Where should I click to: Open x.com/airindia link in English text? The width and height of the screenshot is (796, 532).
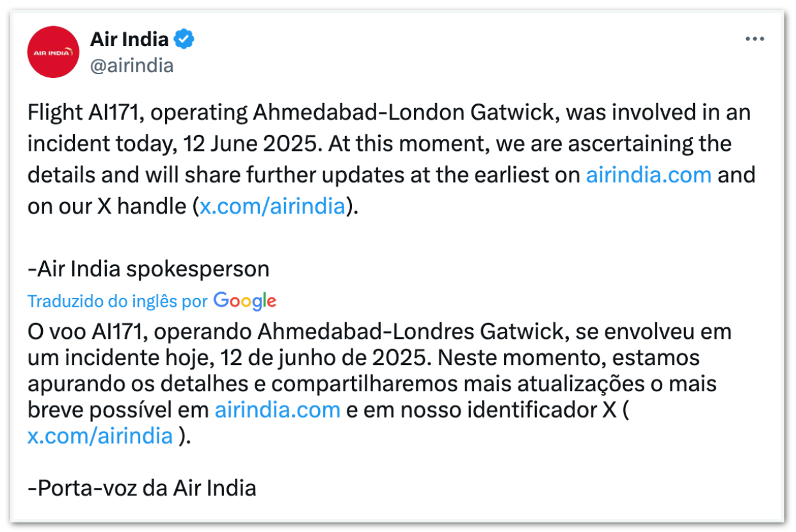pos(273,207)
